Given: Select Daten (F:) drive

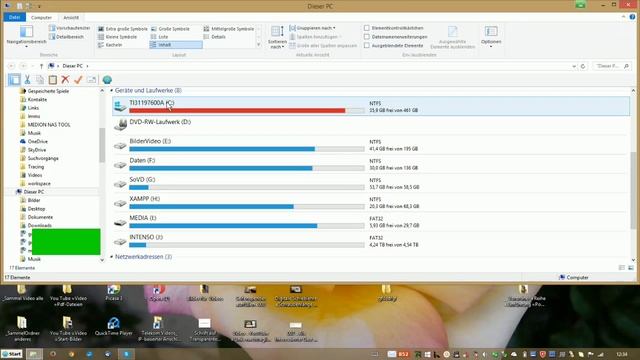Looking at the screenshot, I should click(x=371, y=164).
